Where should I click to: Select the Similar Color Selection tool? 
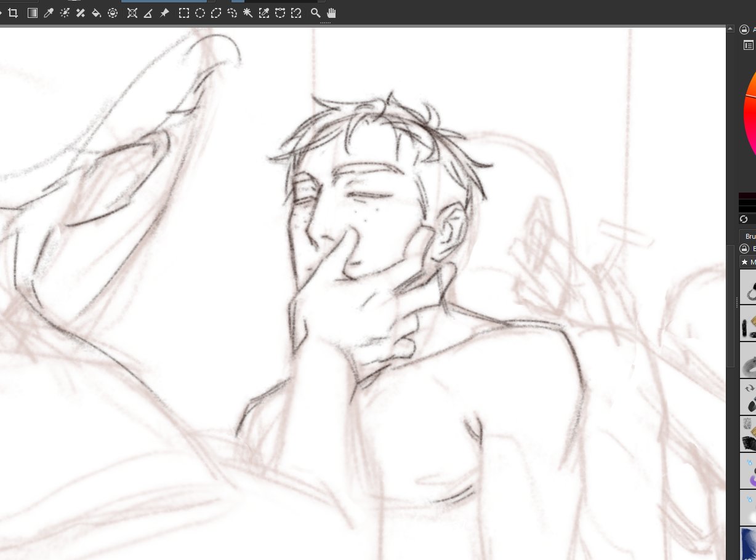coord(264,13)
